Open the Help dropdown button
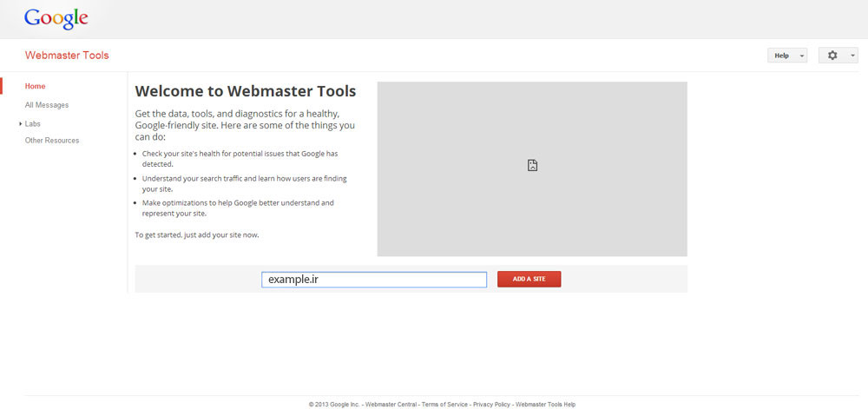The width and height of the screenshot is (868, 409). click(786, 56)
